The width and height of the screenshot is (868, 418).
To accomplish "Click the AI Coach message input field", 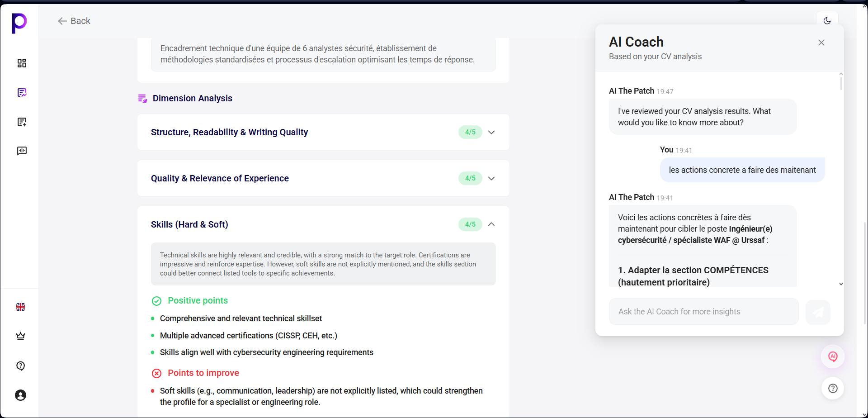I will 703,312.
